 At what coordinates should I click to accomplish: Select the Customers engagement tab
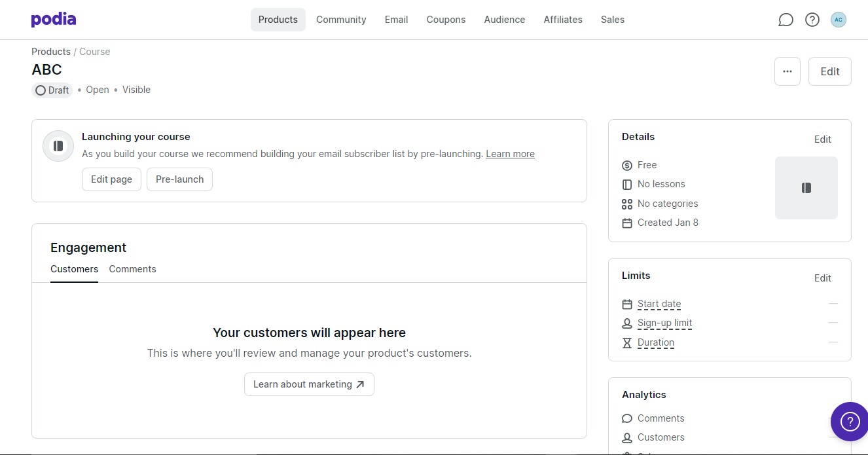74,269
